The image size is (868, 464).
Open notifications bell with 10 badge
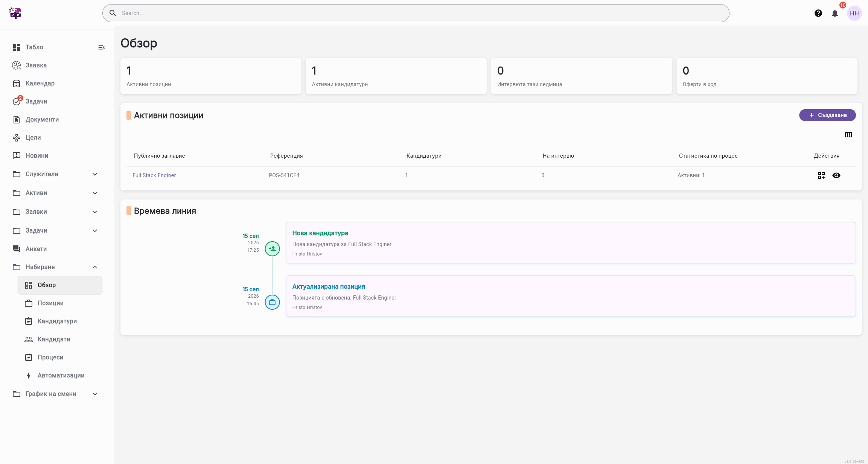835,13
